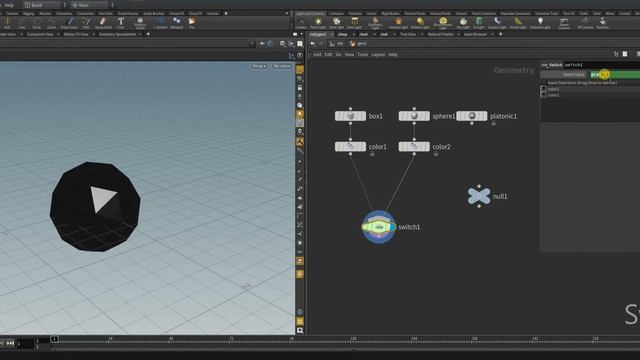Open the Layout menu in network editor

(378, 54)
